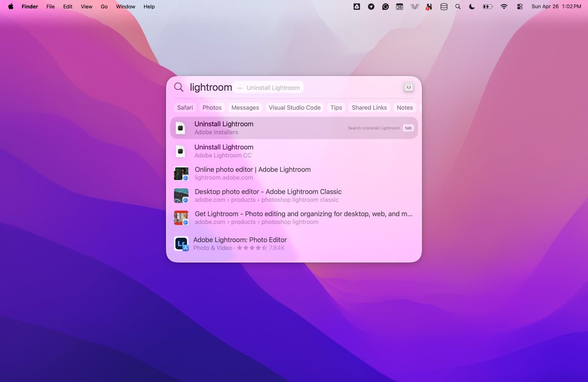Viewport: 588px width, 382px height.
Task: Click the Adobe app icon in search bar
Action: pyautogui.click(x=409, y=88)
